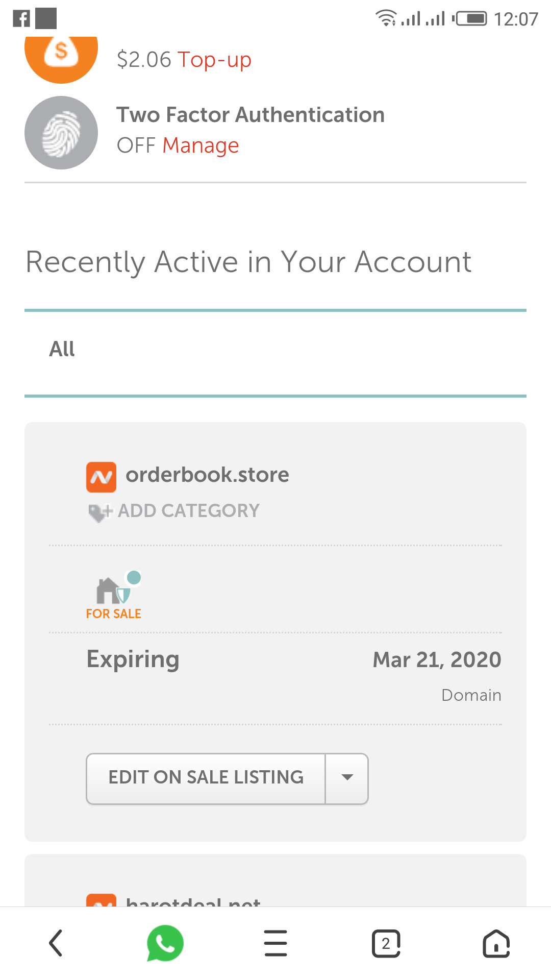Tap the Mar 21, 2020 expiry date
551x980 pixels.
pos(437,660)
